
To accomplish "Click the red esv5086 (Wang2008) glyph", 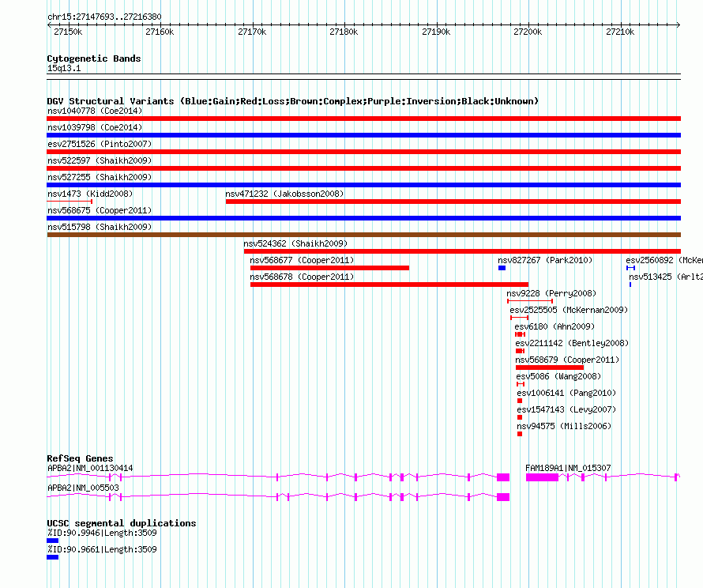I will coord(521,384).
